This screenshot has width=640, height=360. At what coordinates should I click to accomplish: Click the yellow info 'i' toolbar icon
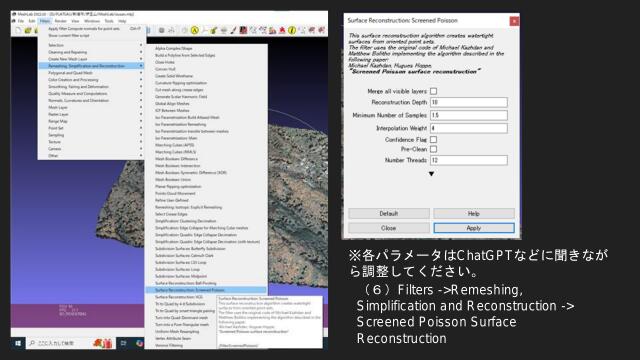pos(292,30)
